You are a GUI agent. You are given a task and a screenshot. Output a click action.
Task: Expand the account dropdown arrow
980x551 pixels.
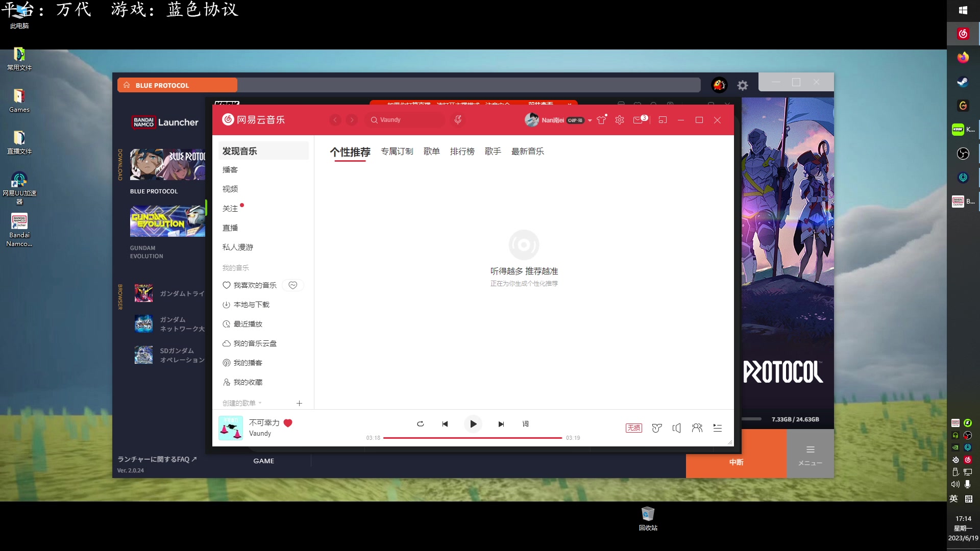point(590,120)
